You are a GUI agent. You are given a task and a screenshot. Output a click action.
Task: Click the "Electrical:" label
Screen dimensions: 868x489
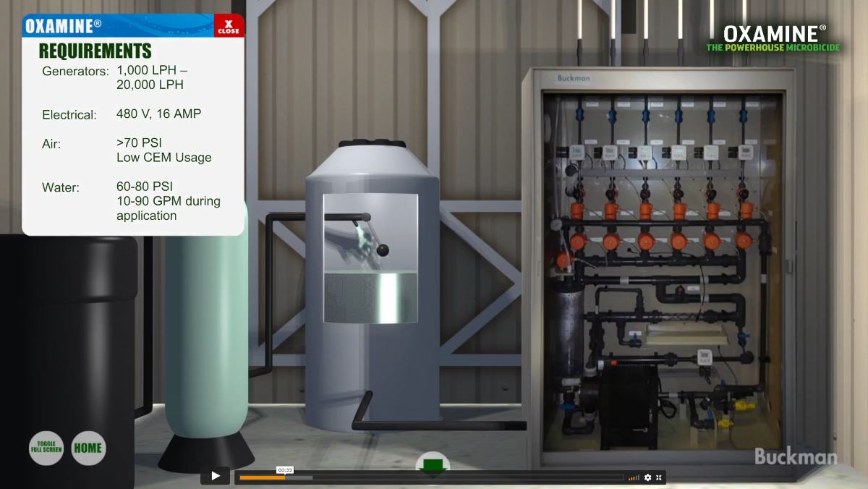tap(69, 115)
